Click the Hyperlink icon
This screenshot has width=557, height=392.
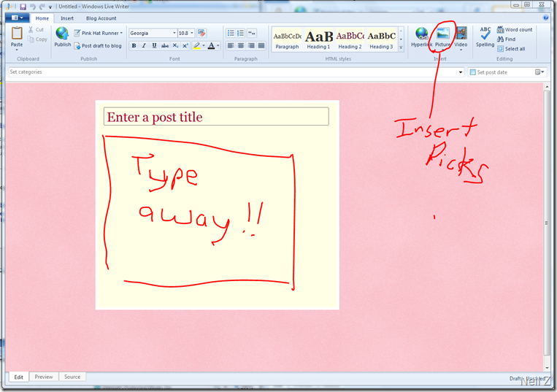(421, 34)
